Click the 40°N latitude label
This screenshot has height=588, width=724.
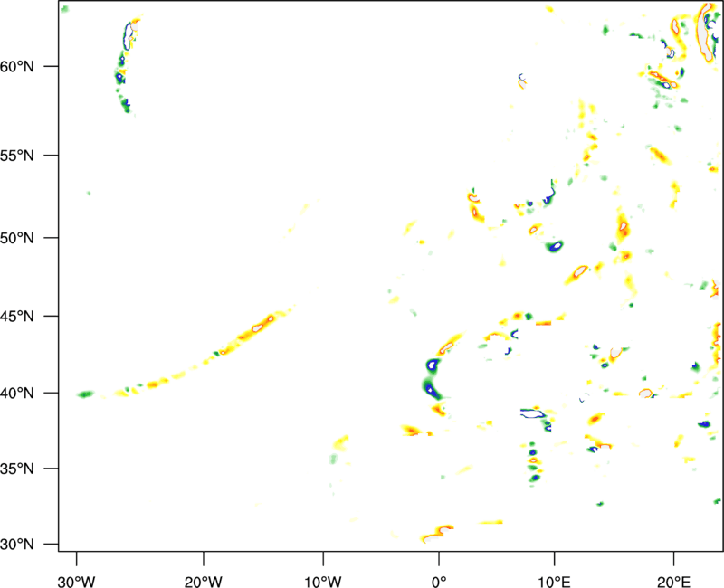pyautogui.click(x=17, y=394)
